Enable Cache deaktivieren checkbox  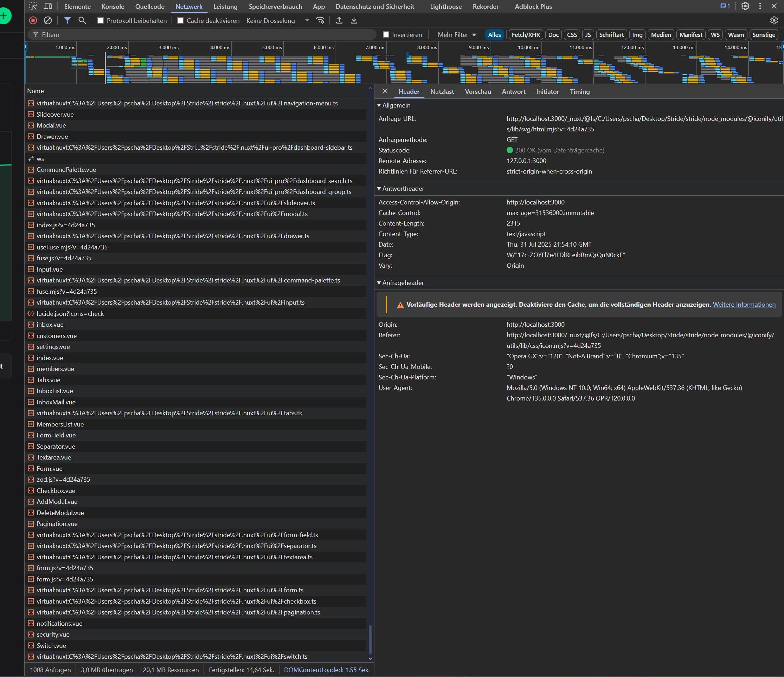180,20
